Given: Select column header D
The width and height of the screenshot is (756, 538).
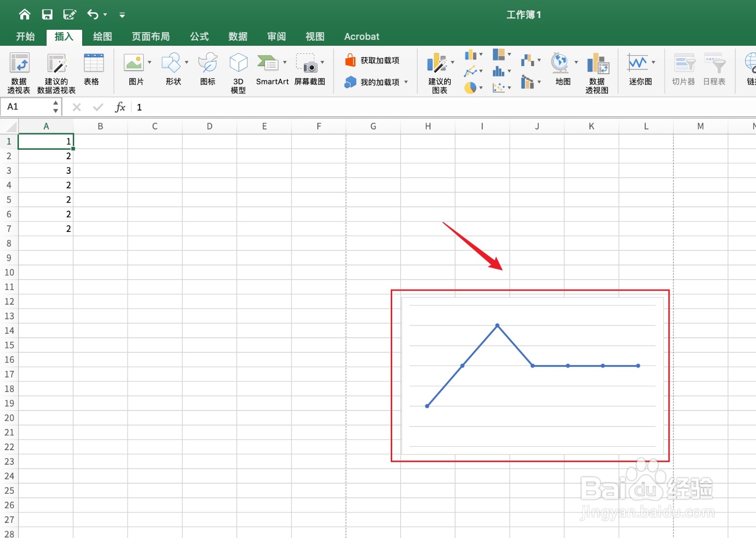Looking at the screenshot, I should click(x=209, y=127).
